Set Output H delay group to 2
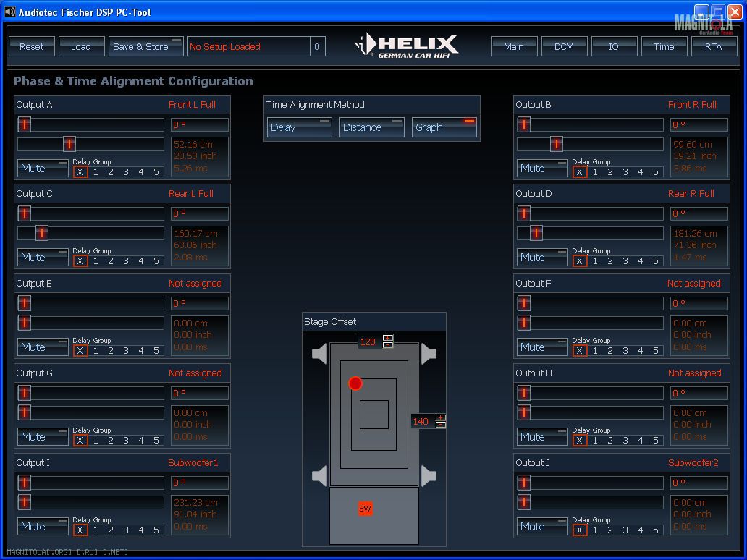This screenshot has width=747, height=560. click(x=609, y=441)
